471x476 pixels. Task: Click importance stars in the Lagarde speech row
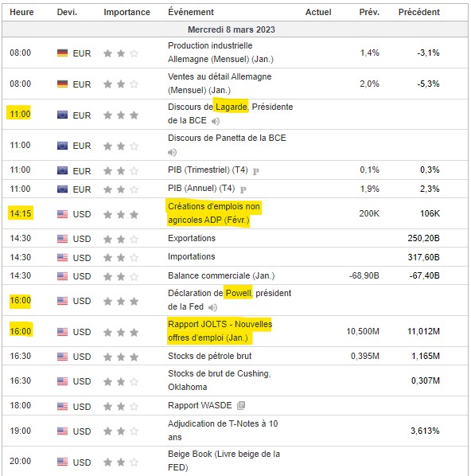click(x=121, y=115)
